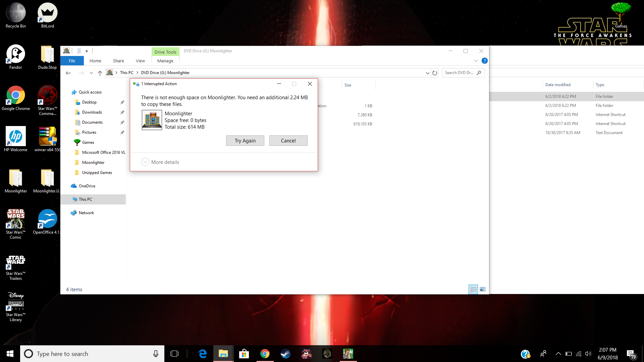Open Pictures in the navigation pane
The image size is (644, 362).
coord(89,132)
